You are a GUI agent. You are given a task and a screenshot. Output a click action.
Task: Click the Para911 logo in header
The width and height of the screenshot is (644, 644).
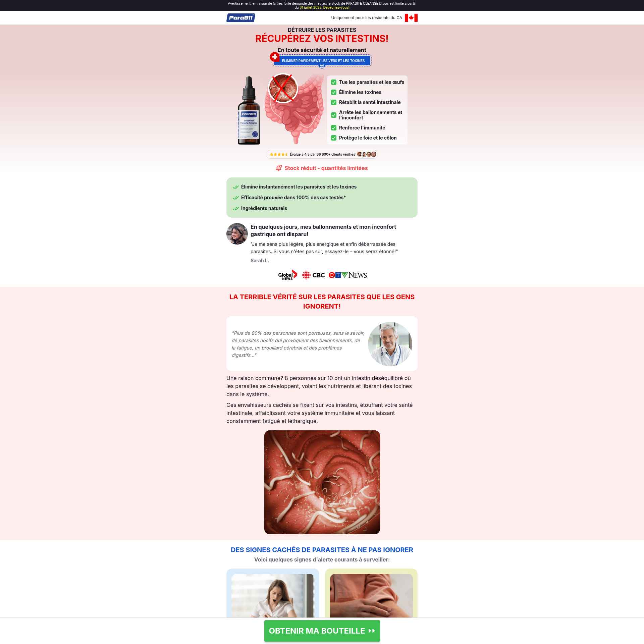[x=240, y=18]
